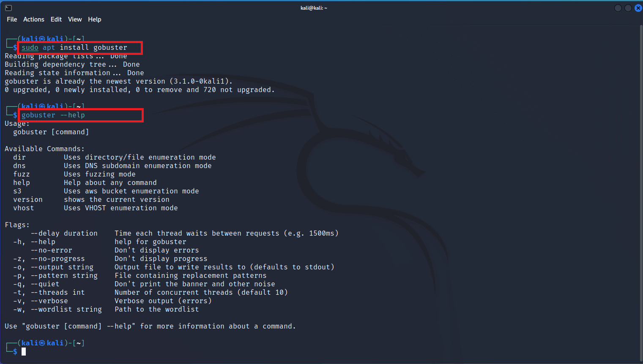Click "Uses DNS subdomain enumeration mode" description
The height and width of the screenshot is (364, 643).
pos(138,166)
